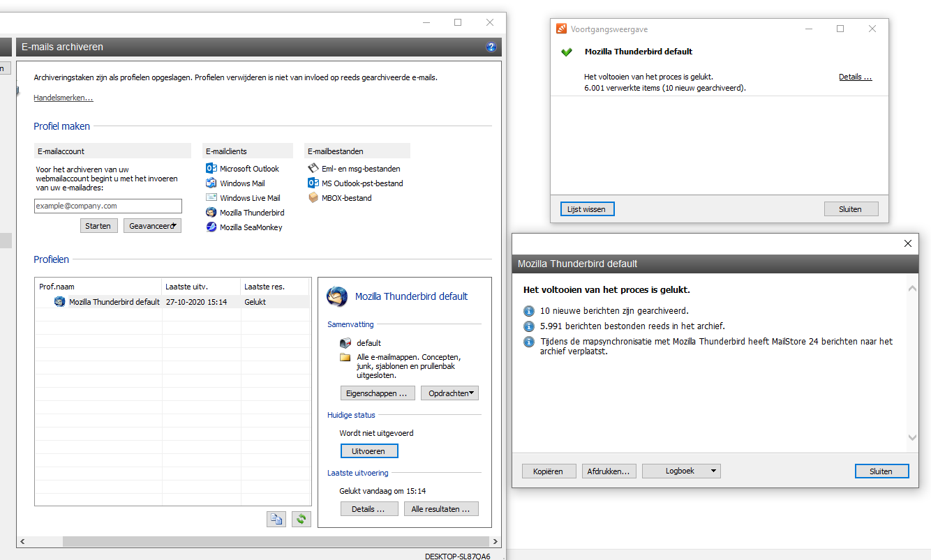931x560 pixels.
Task: Click the right arrow of the horizontal scrollbar
Action: [496, 541]
